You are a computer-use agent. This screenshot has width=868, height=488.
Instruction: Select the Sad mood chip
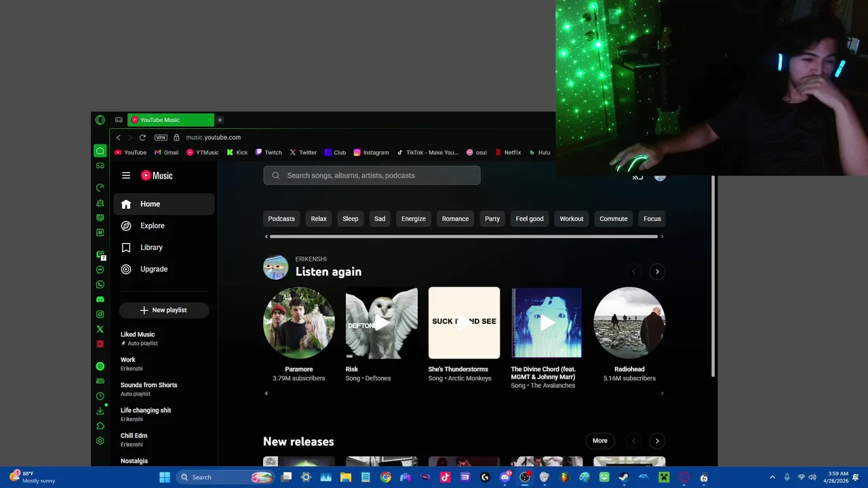(x=380, y=219)
